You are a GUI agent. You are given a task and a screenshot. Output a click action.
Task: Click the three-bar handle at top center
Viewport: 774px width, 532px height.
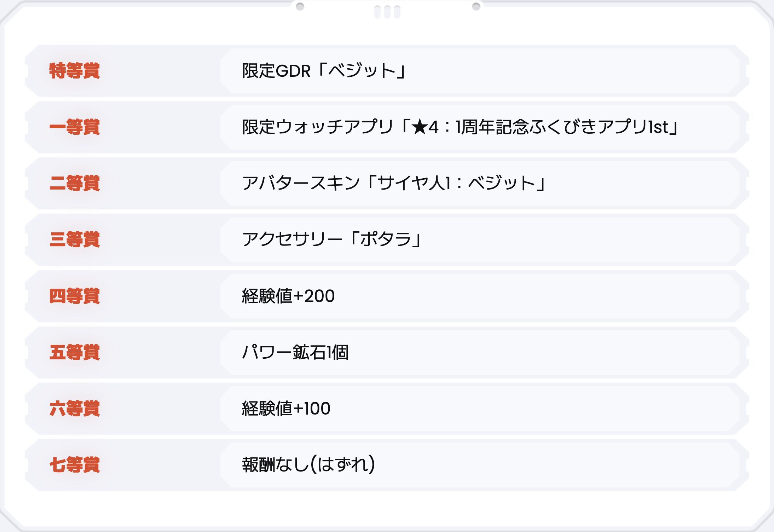tap(387, 12)
